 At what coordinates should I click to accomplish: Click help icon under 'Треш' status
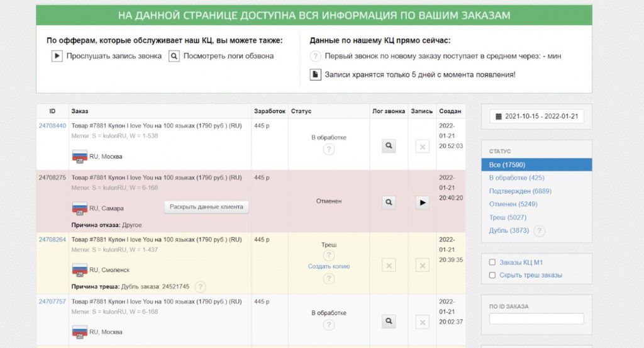328,255
